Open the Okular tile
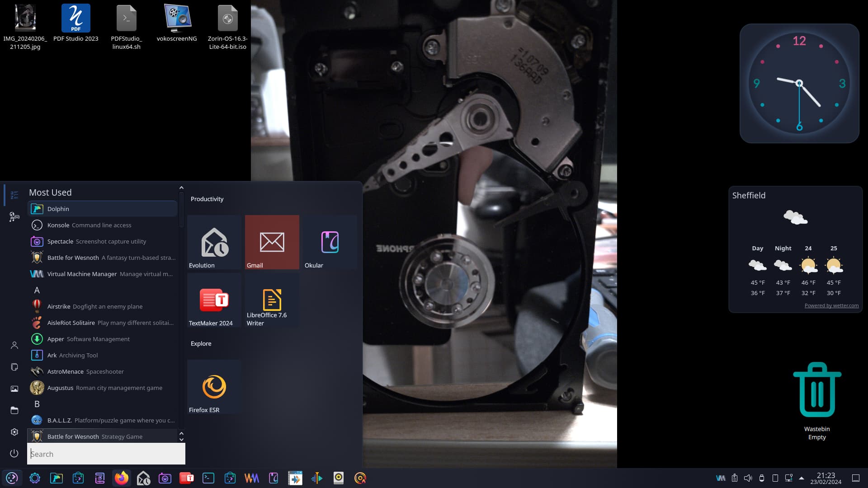Image resolution: width=868 pixels, height=488 pixels. tap(330, 243)
